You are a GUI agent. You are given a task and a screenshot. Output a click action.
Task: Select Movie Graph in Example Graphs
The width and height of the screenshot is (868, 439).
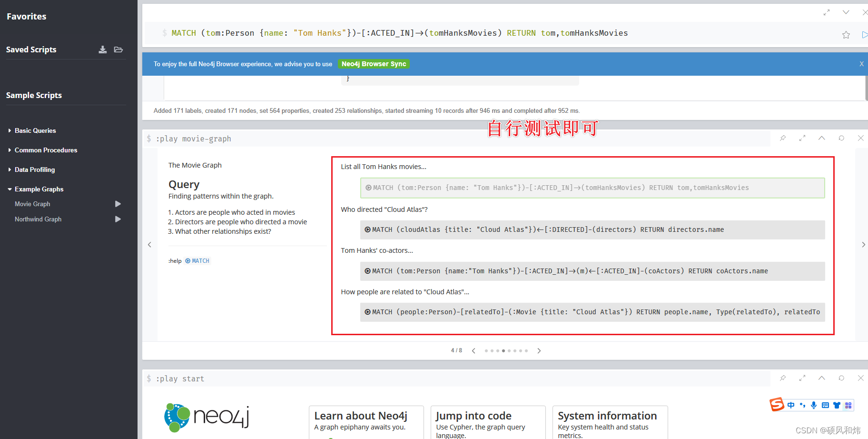coord(32,204)
